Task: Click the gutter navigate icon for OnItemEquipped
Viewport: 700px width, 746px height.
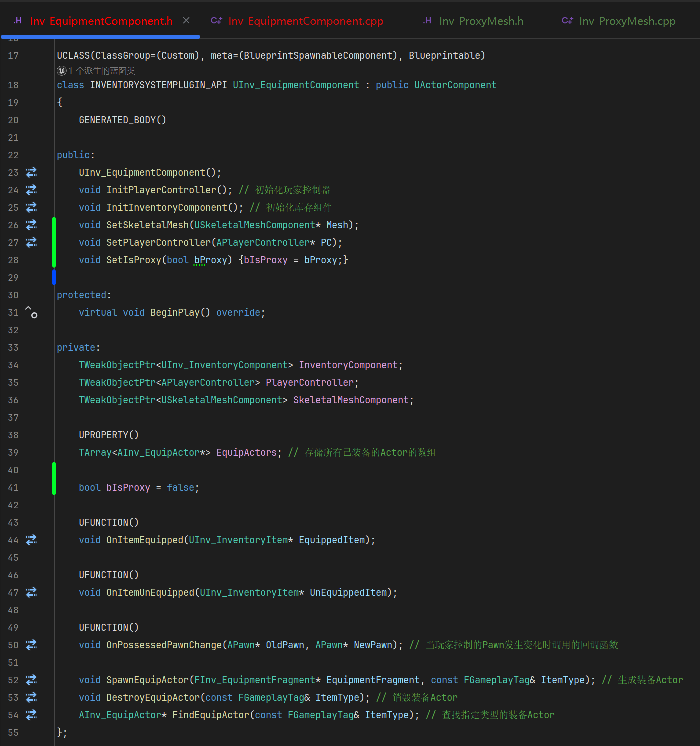Action: [x=31, y=540]
